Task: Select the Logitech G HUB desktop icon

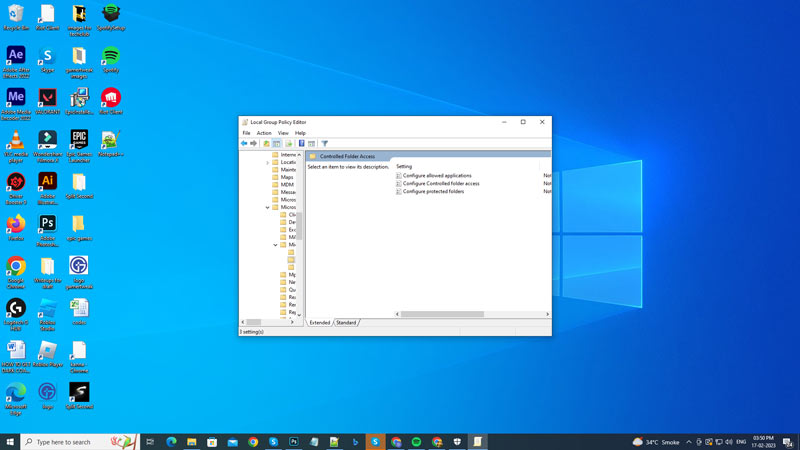Action: pos(16,315)
